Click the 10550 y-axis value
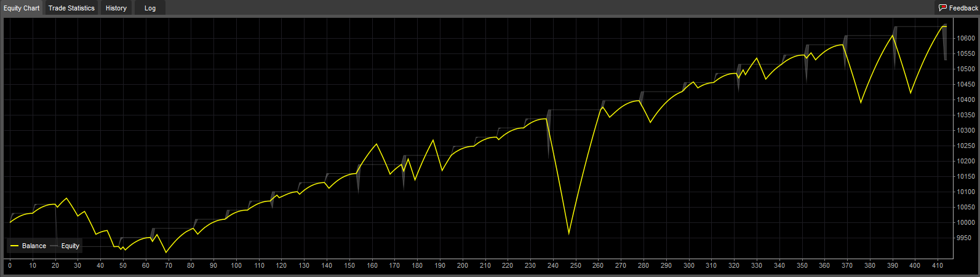Image resolution: width=980 pixels, height=277 pixels. point(965,53)
